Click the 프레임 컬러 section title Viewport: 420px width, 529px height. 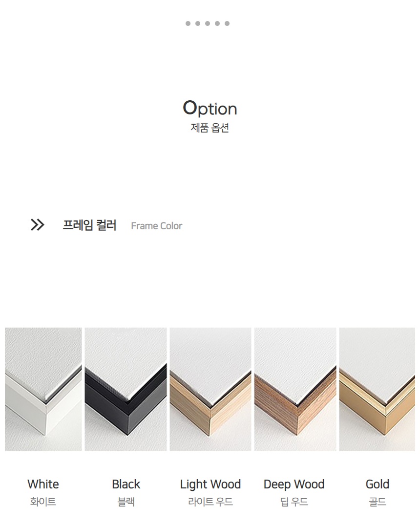[90, 225]
